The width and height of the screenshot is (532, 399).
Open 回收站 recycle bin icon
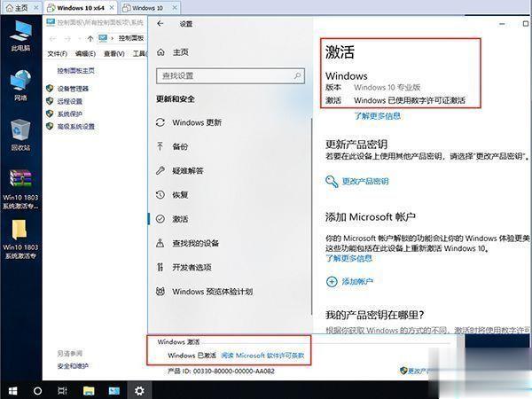[20, 135]
